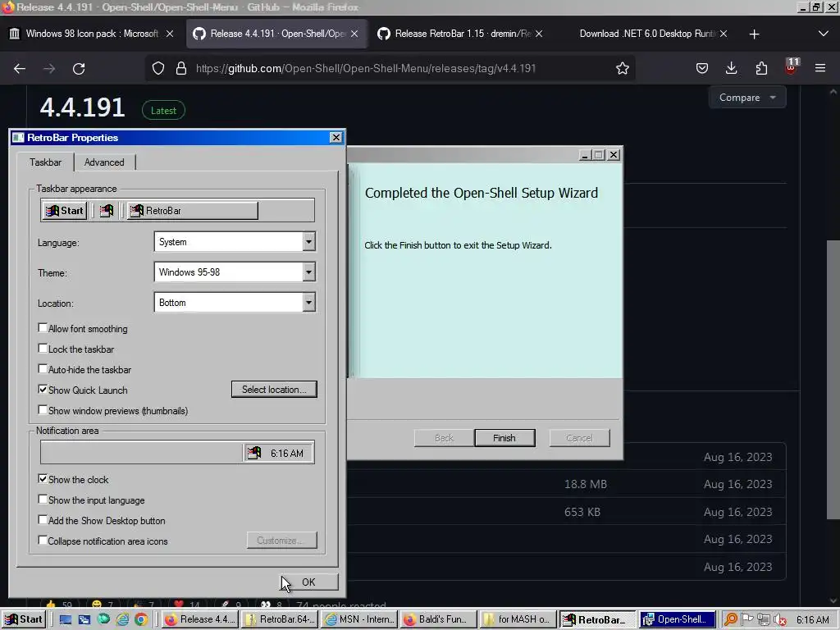
Task: Open a new Firefox tab
Action: [754, 34]
